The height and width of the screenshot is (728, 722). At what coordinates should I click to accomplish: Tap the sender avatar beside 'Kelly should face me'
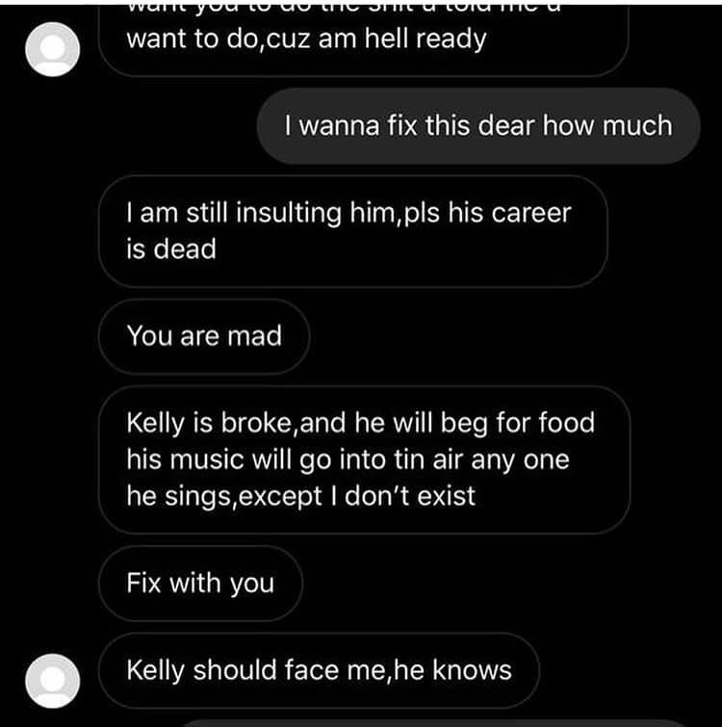point(52,681)
